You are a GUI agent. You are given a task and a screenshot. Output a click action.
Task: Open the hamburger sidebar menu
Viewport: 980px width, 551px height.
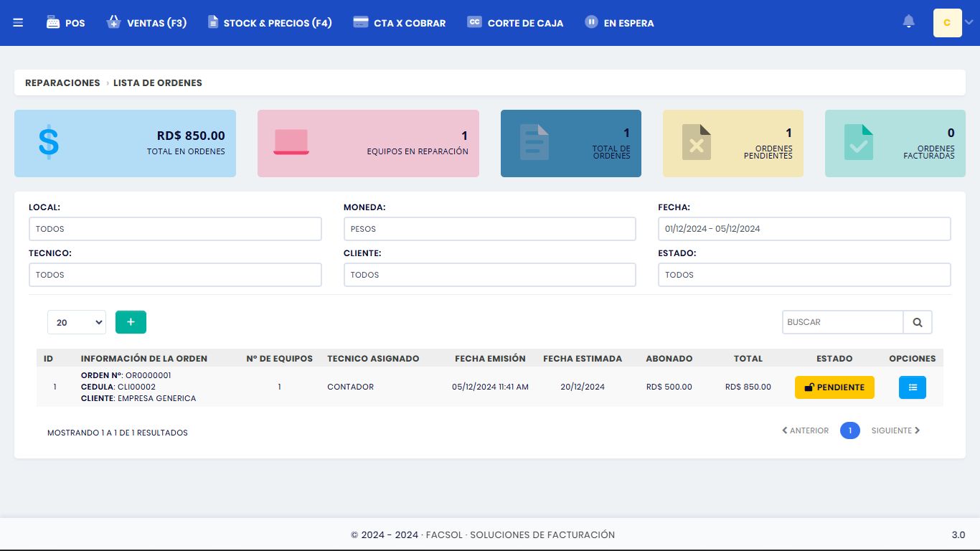pos(18,23)
